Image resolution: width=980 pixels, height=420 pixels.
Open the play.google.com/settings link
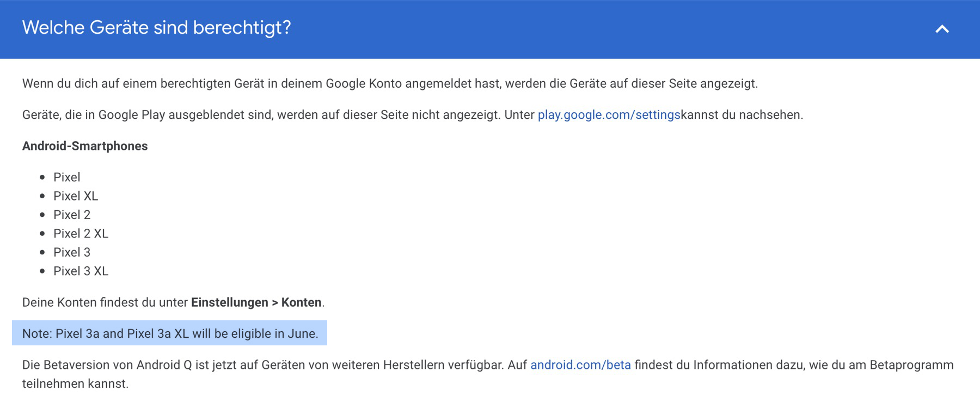point(609,115)
